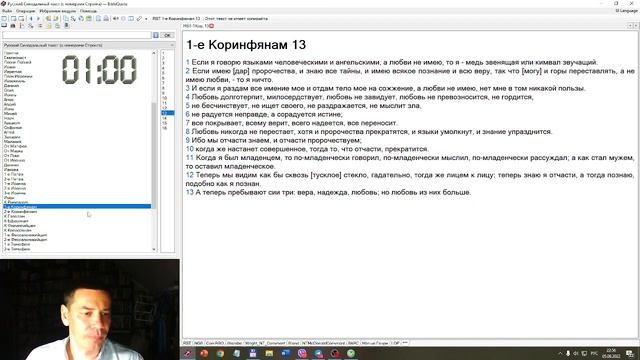Open the Chrome icon in the taskbar
The height and width of the screenshot is (360, 640).
(x=220, y=353)
